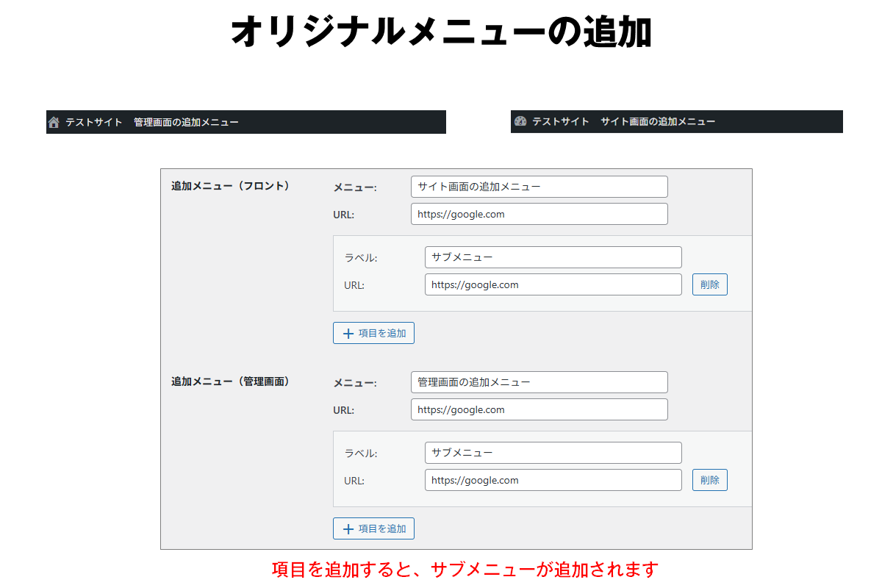Click the 追加メニュー（管理画面） section label

coord(231,381)
